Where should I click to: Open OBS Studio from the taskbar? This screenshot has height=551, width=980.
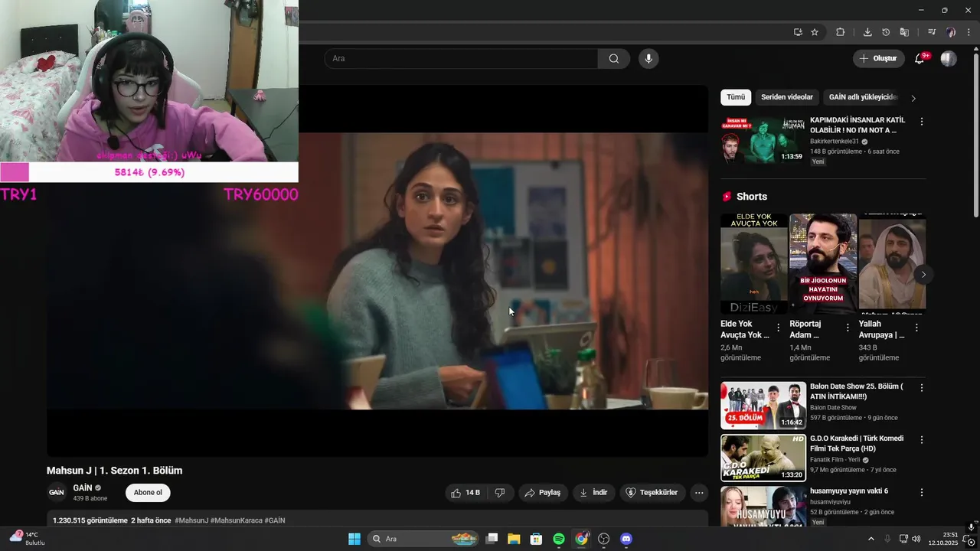[603, 539]
